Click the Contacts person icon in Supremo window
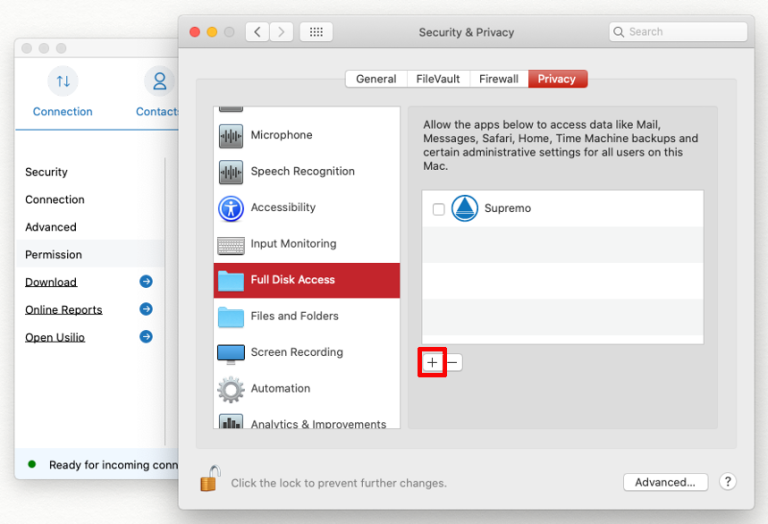 click(160, 81)
